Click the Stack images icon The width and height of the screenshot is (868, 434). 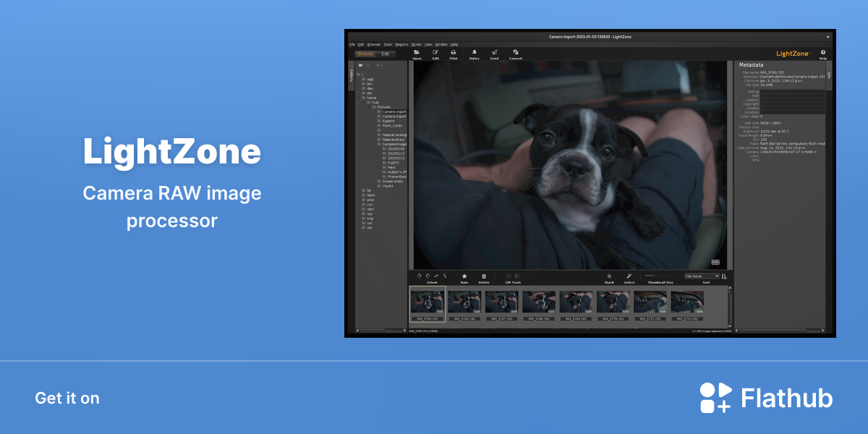[609, 276]
